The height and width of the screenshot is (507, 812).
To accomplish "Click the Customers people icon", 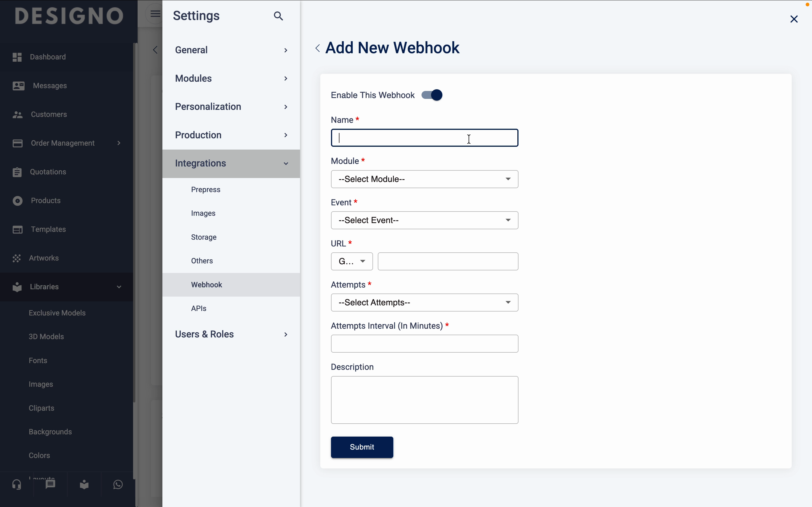I will 17,115.
